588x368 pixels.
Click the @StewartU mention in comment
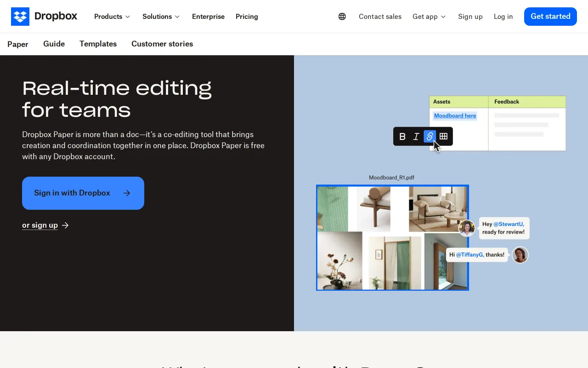pyautogui.click(x=509, y=224)
